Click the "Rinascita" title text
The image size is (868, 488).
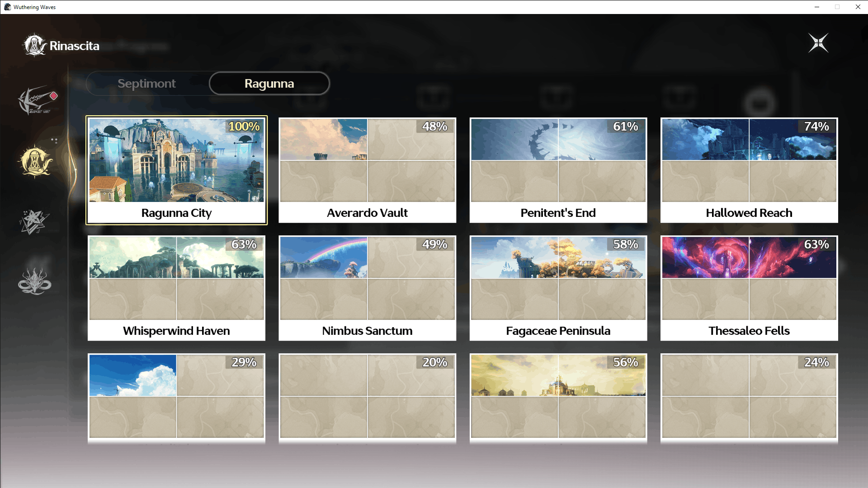click(x=75, y=46)
